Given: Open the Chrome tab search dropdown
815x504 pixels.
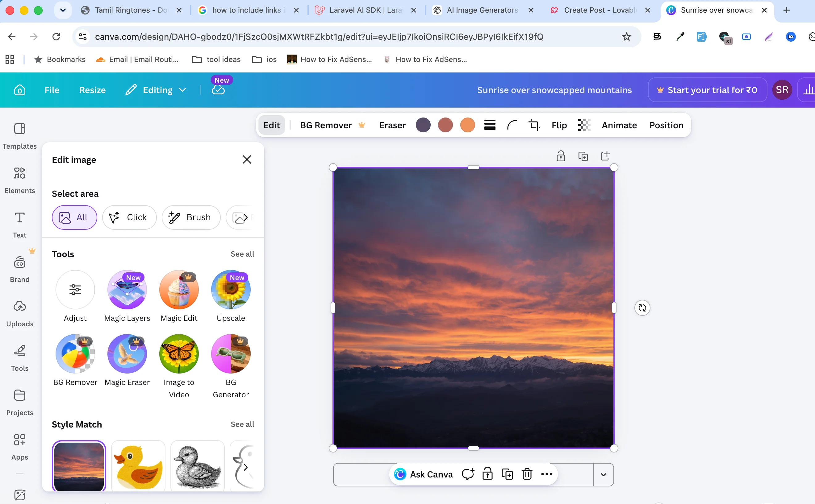Looking at the screenshot, I should 63,10.
